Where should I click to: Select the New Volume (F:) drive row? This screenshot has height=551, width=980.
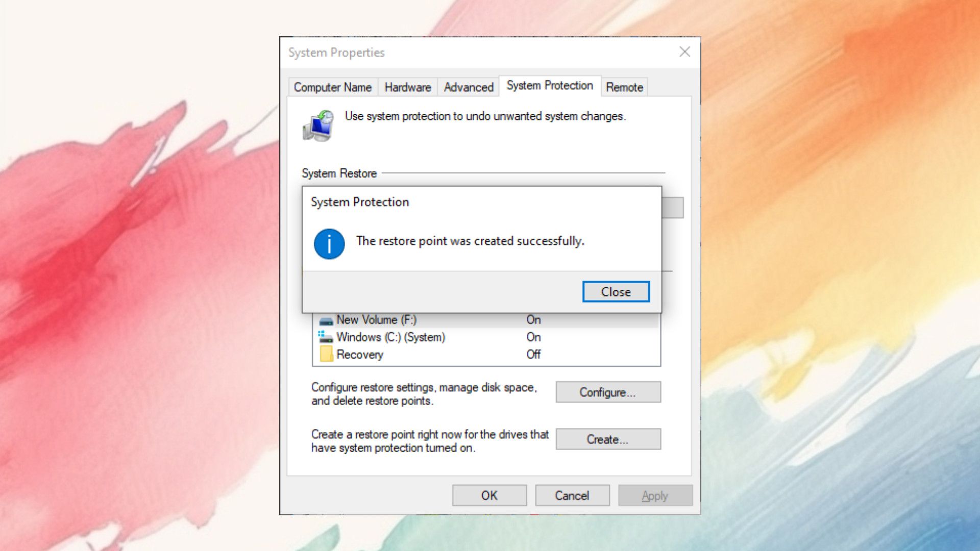(x=486, y=320)
